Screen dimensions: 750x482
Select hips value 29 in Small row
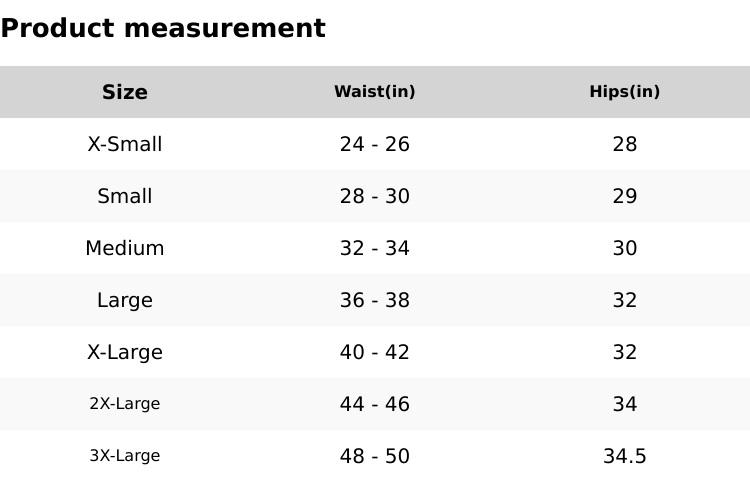point(625,196)
